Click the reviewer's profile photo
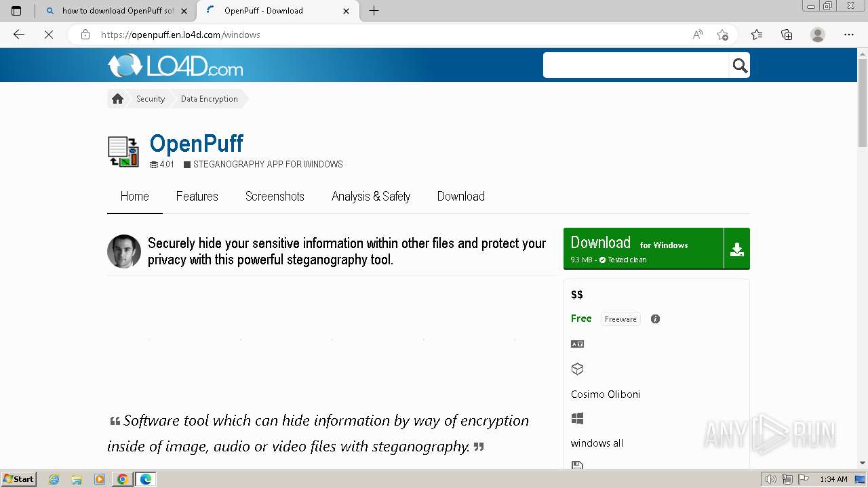 pos(124,251)
